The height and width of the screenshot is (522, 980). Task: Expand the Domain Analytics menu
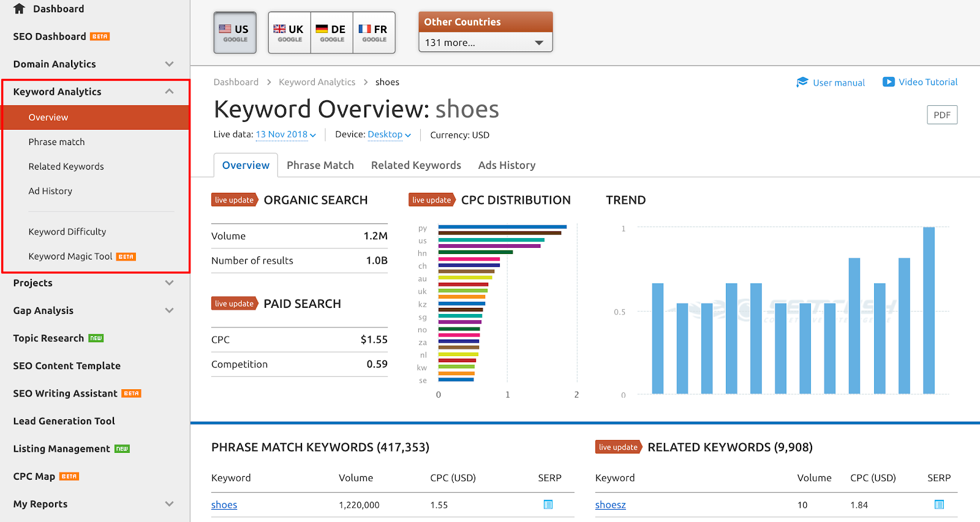[170, 64]
